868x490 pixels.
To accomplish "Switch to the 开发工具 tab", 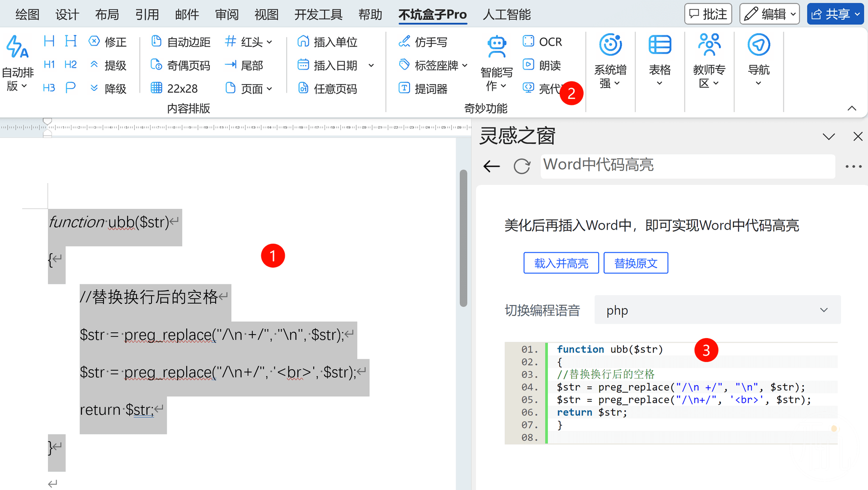I will pos(319,14).
